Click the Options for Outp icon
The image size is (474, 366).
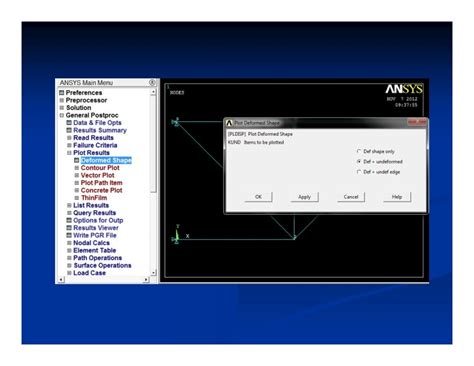pos(69,220)
